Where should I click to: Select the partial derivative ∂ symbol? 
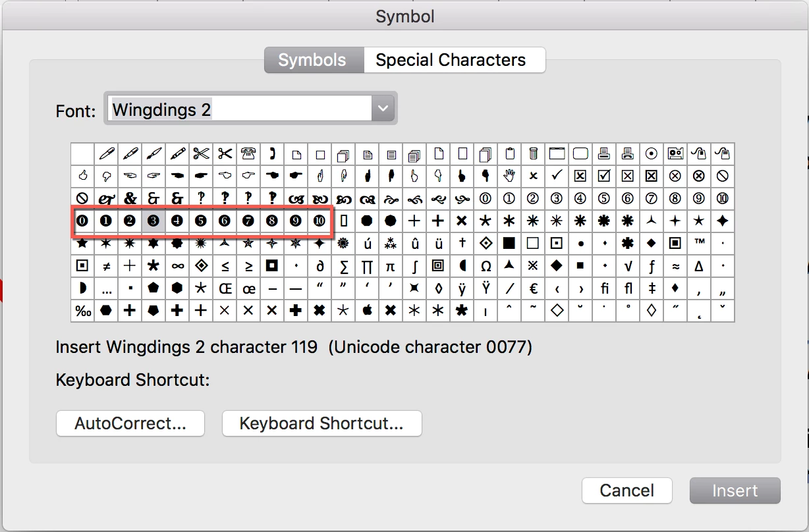click(320, 266)
